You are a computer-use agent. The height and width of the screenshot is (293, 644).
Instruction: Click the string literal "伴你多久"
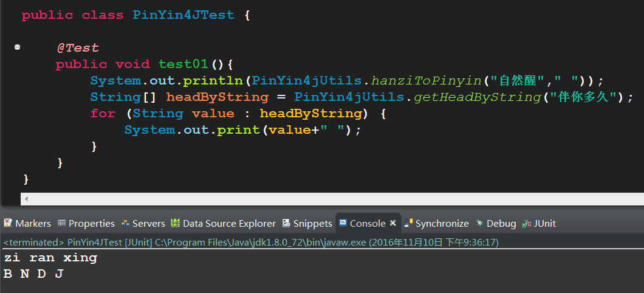click(x=583, y=97)
